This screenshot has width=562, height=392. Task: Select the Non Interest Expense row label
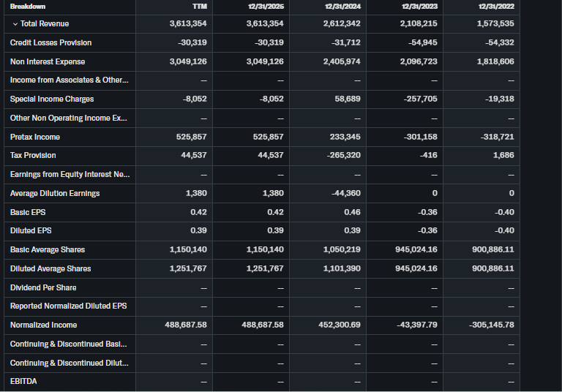point(48,61)
